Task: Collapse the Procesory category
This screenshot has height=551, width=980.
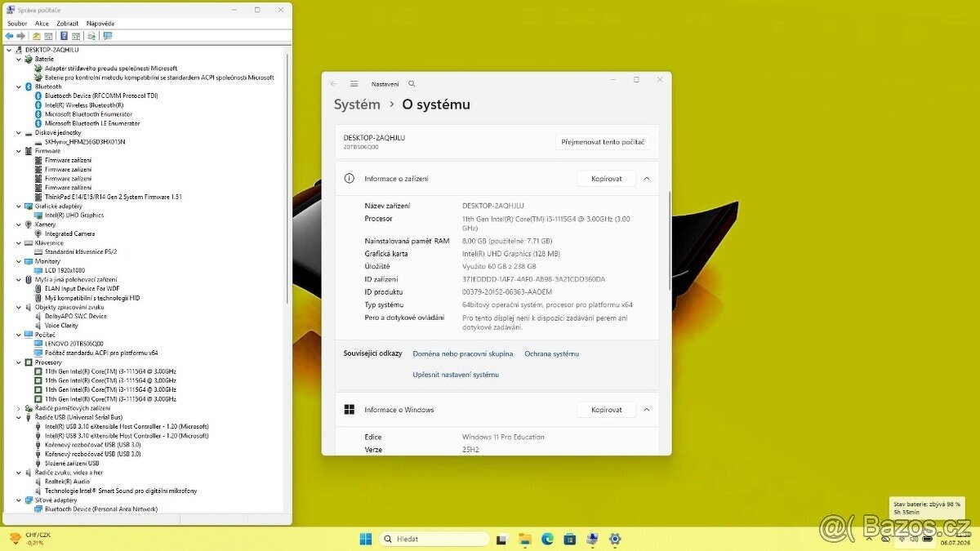Action: coord(19,362)
